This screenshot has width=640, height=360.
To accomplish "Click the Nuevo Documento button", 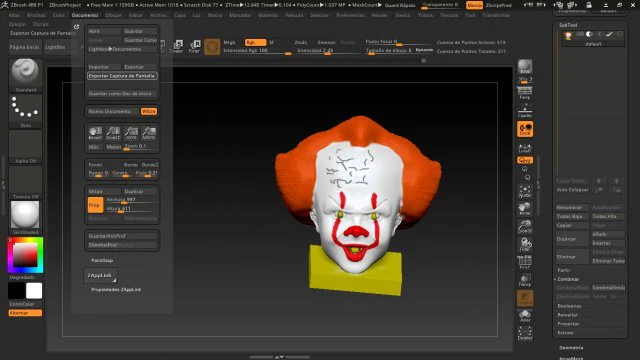I will pos(113,111).
